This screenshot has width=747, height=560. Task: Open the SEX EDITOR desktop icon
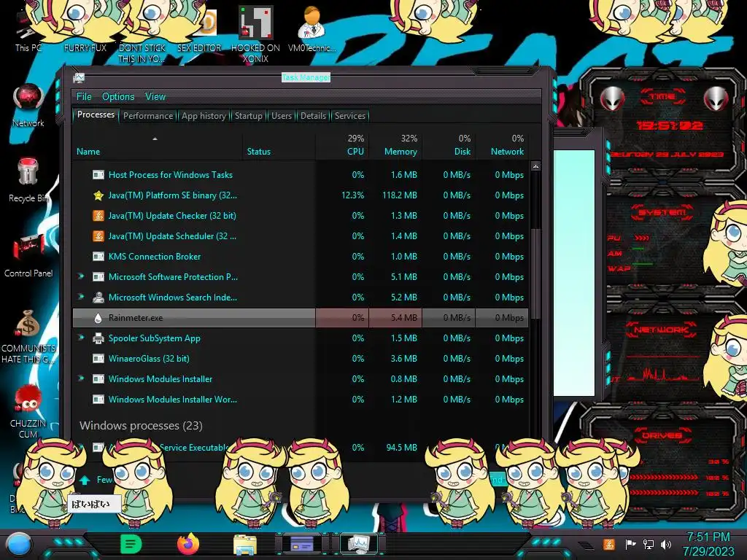point(199,31)
